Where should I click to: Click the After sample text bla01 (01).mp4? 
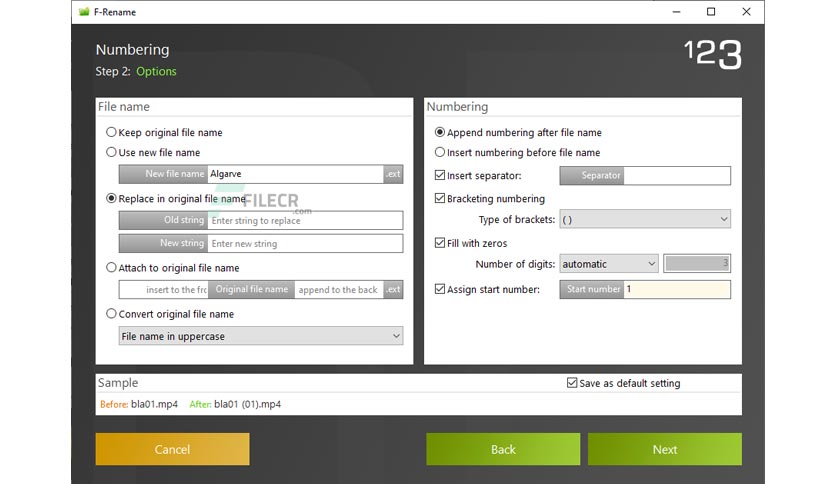(x=247, y=404)
